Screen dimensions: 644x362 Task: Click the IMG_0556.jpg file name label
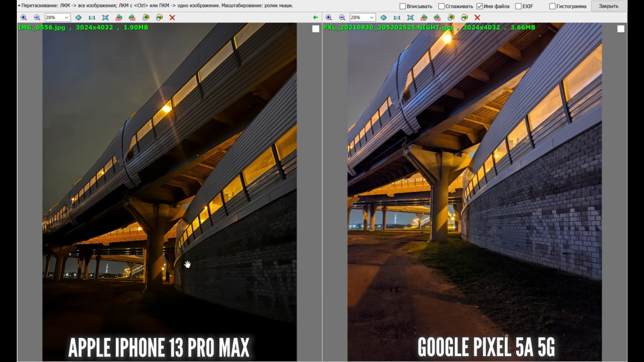(42, 27)
